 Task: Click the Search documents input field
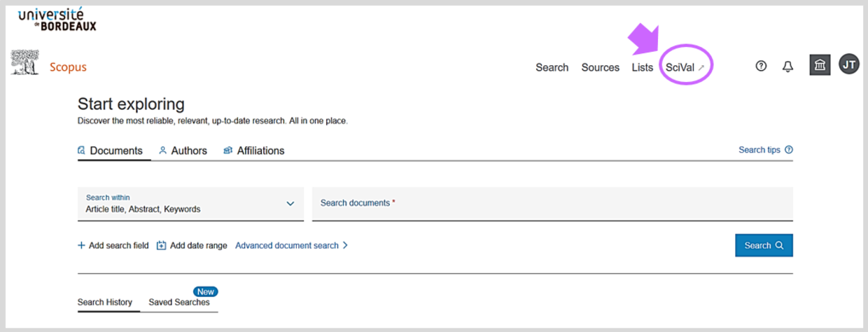pos(552,204)
